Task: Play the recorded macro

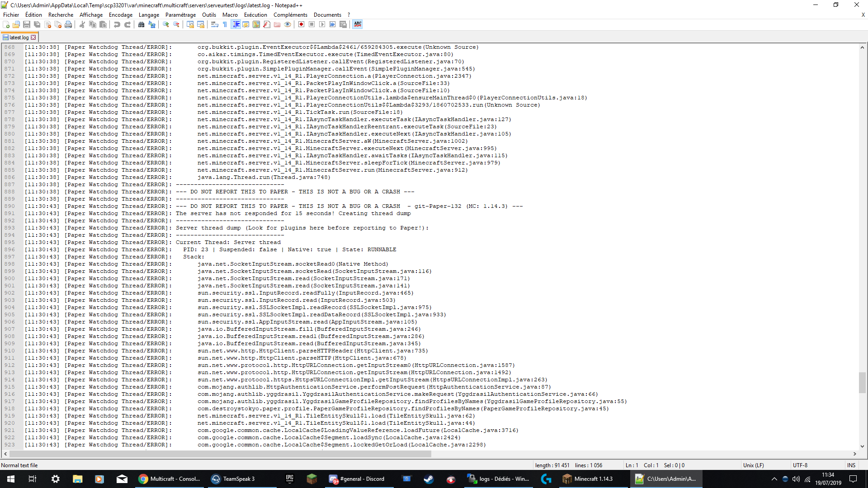Action: point(322,25)
